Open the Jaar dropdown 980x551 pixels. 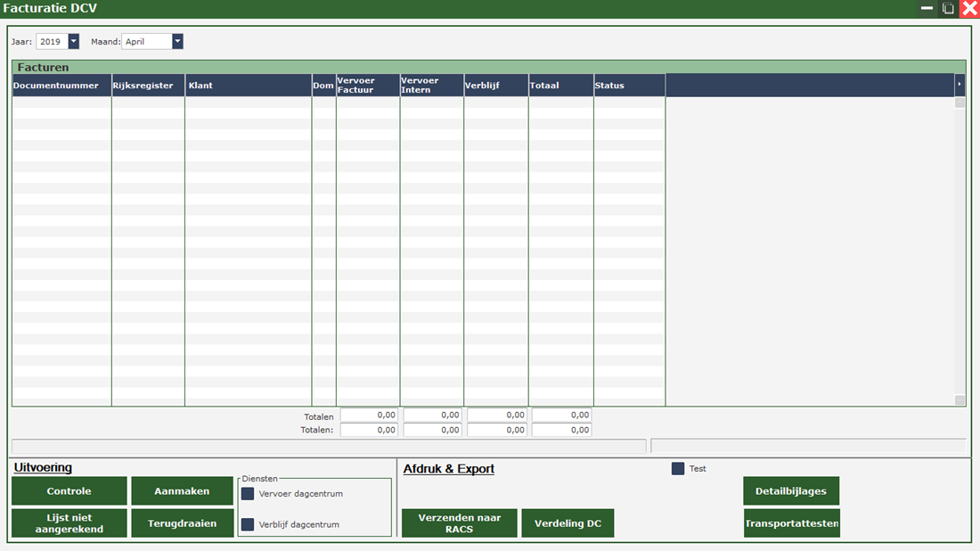click(73, 41)
